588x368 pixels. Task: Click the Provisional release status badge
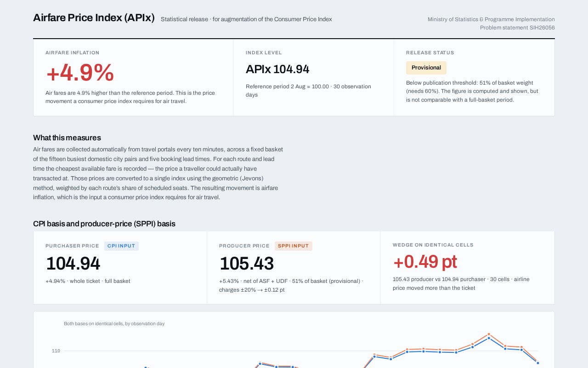coord(426,68)
